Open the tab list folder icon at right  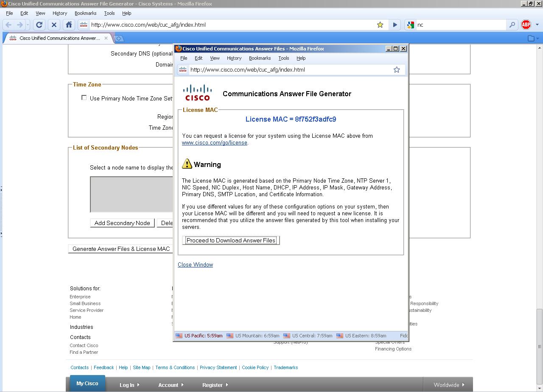[x=532, y=38]
